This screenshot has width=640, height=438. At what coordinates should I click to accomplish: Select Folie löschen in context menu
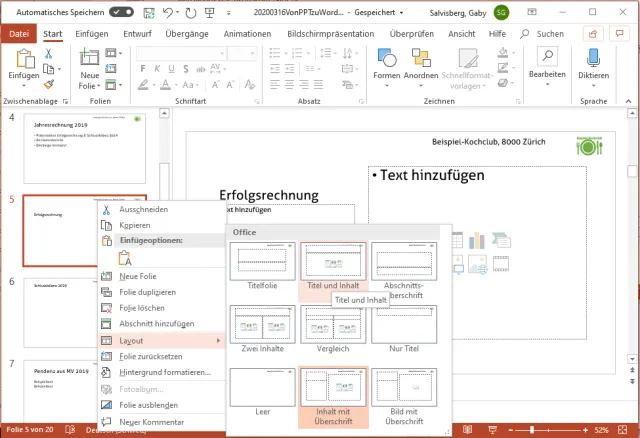click(142, 307)
